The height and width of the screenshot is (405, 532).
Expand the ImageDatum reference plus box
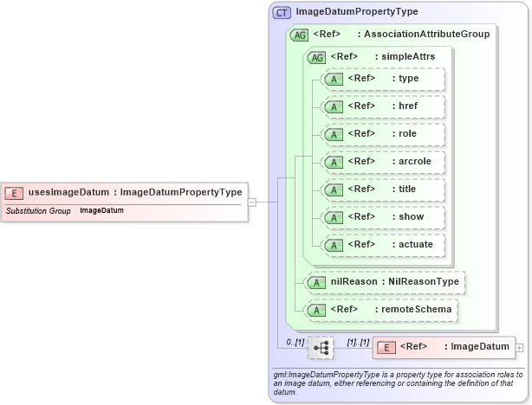[519, 348]
